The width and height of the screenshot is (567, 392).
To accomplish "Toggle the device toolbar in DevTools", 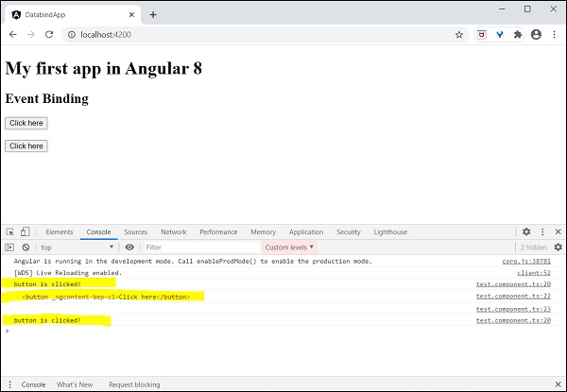I will pos(25,232).
